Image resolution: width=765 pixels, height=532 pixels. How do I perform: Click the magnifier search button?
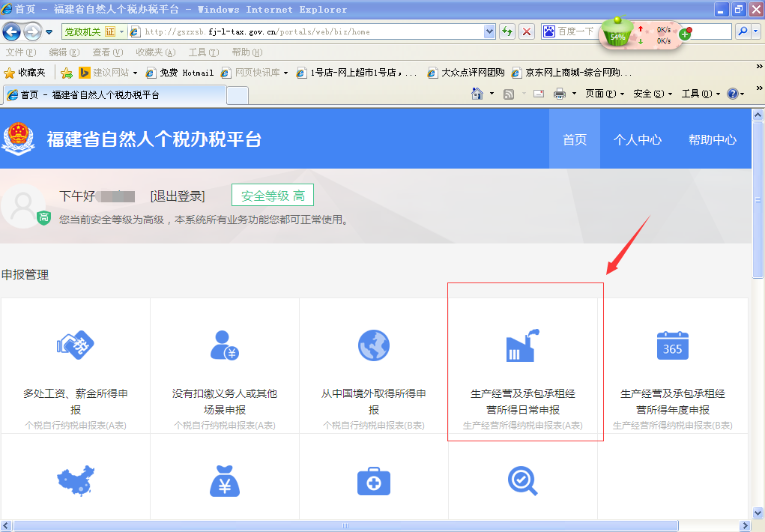click(743, 31)
